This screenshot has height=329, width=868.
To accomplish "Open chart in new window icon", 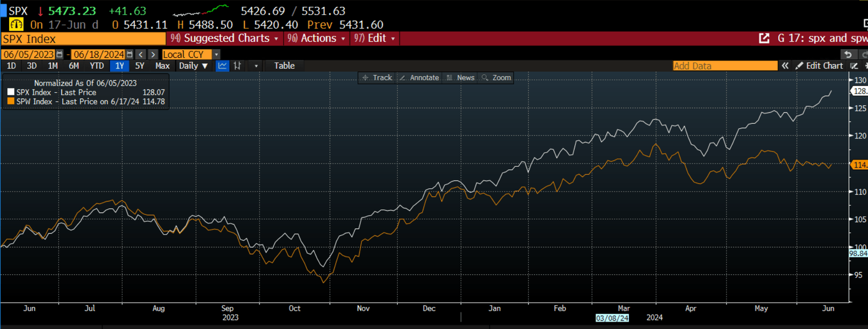I will click(x=764, y=38).
